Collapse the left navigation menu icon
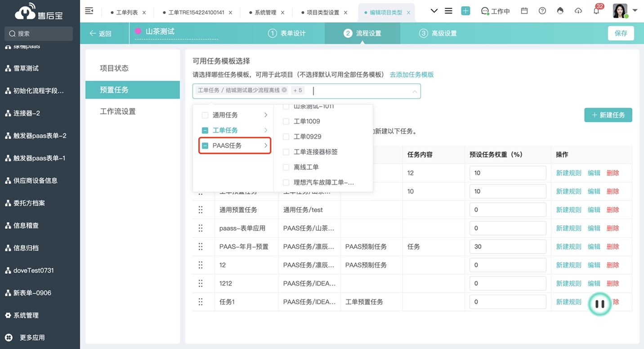Screen dimensions: 644x349 point(89,11)
